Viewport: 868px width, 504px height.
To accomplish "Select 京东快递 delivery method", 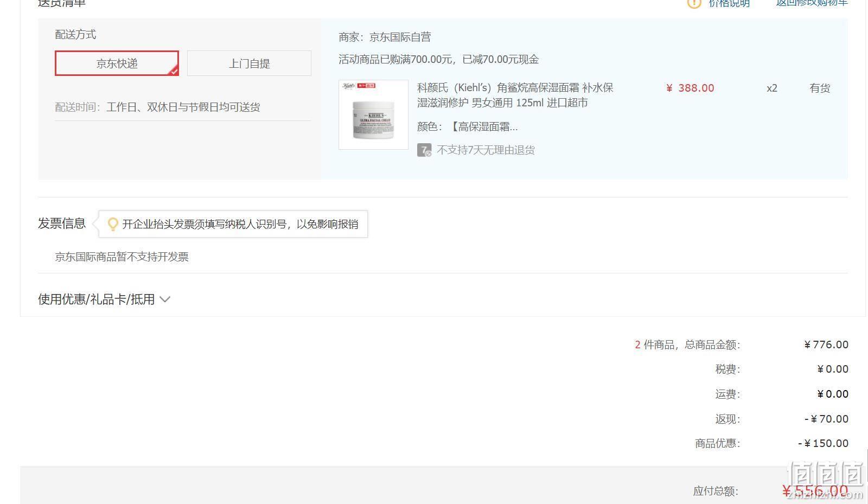I will tap(117, 63).
